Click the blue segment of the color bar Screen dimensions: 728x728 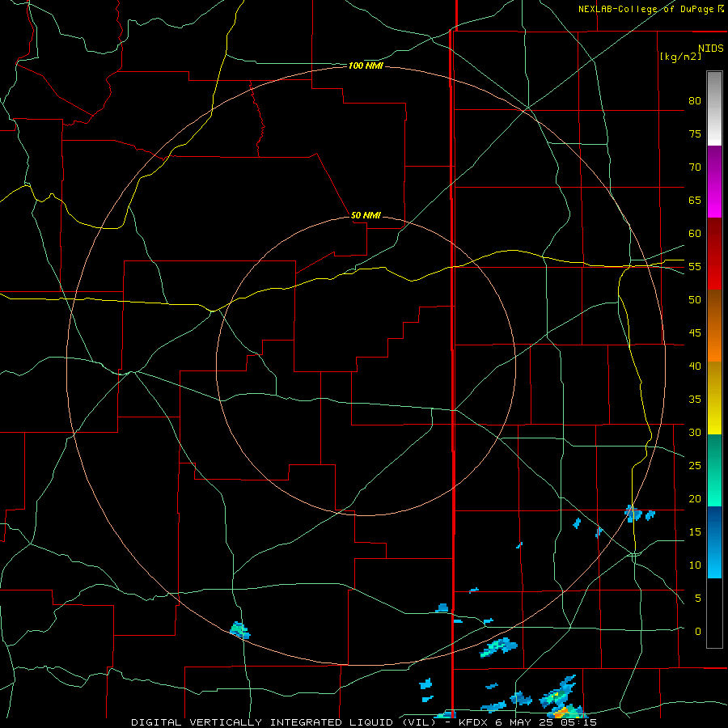[714, 542]
